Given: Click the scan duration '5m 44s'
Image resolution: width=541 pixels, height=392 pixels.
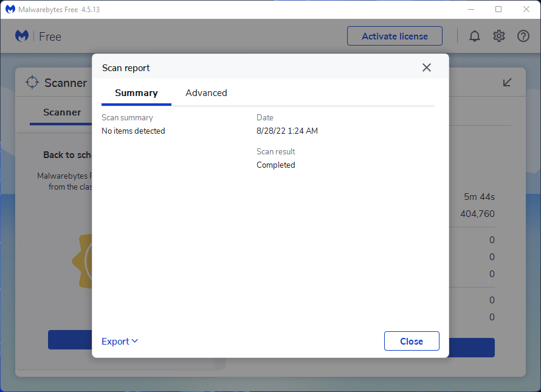Looking at the screenshot, I should 479,197.
